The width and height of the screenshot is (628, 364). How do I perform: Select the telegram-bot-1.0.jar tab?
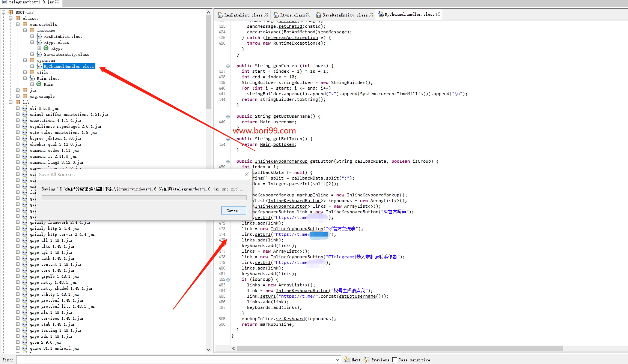point(31,2)
